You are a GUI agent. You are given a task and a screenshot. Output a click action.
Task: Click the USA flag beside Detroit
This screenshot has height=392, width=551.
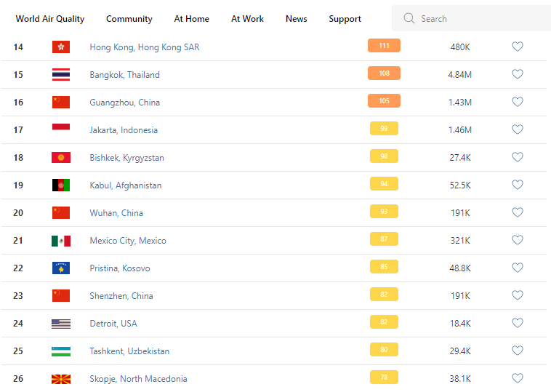[61, 323]
